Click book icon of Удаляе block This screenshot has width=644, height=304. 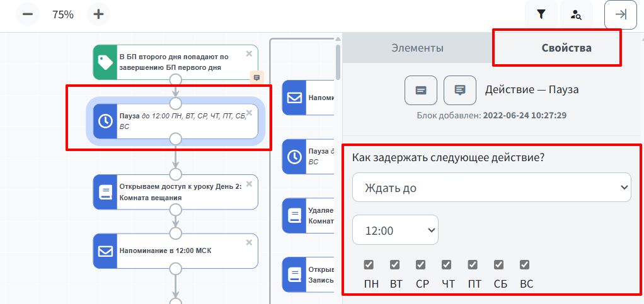coord(294,216)
